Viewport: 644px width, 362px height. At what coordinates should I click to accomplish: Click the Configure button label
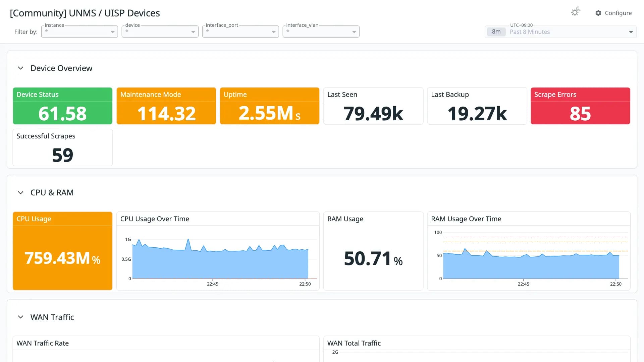tap(618, 13)
